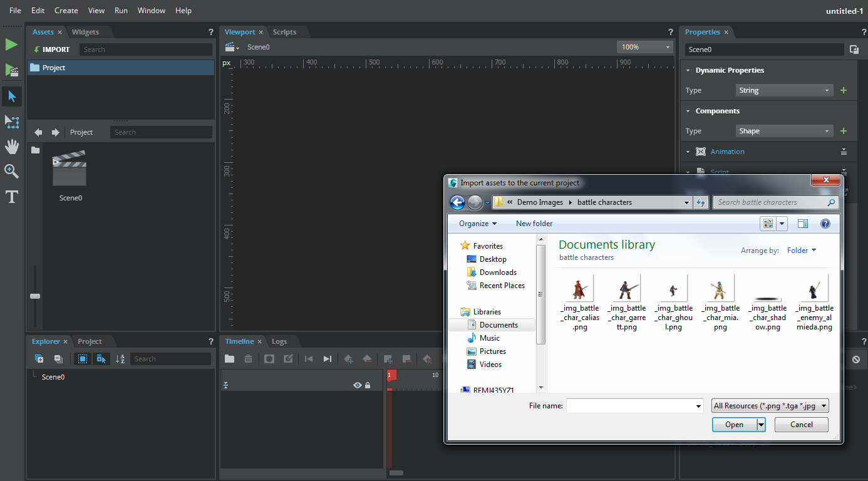Viewport: 868px width, 481px height.
Task: Switch to the Scripts tab
Action: pyautogui.click(x=284, y=32)
